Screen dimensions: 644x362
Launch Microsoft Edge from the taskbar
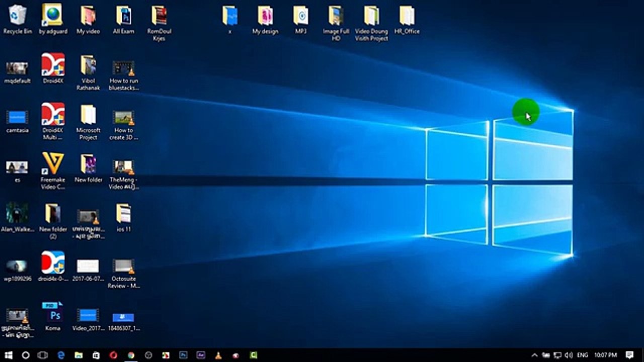click(61, 355)
